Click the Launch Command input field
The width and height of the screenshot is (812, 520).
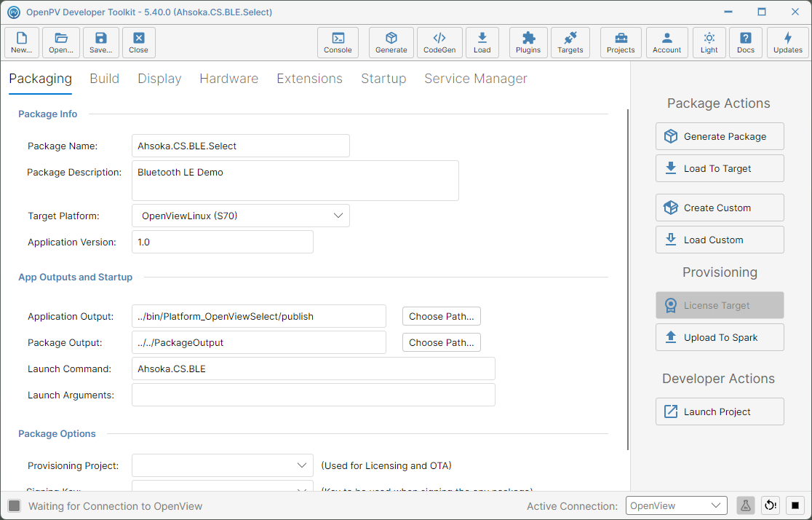tap(314, 369)
